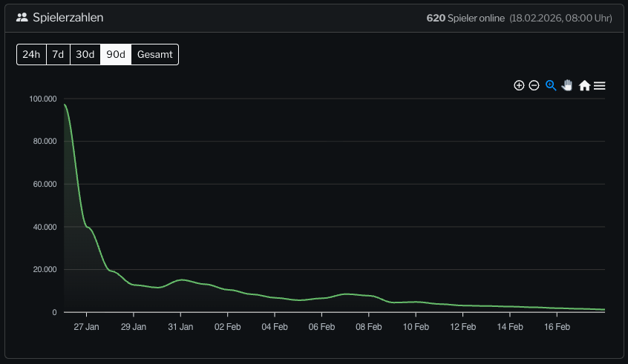Open the chart hamburger menu
Screen dimensions: 628x364
[x=600, y=85]
